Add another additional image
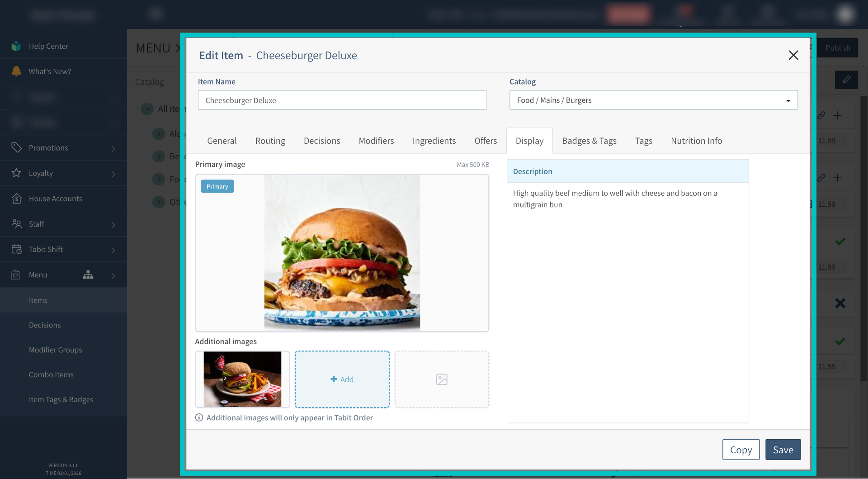Viewport: 868px width, 479px height. pos(342,379)
